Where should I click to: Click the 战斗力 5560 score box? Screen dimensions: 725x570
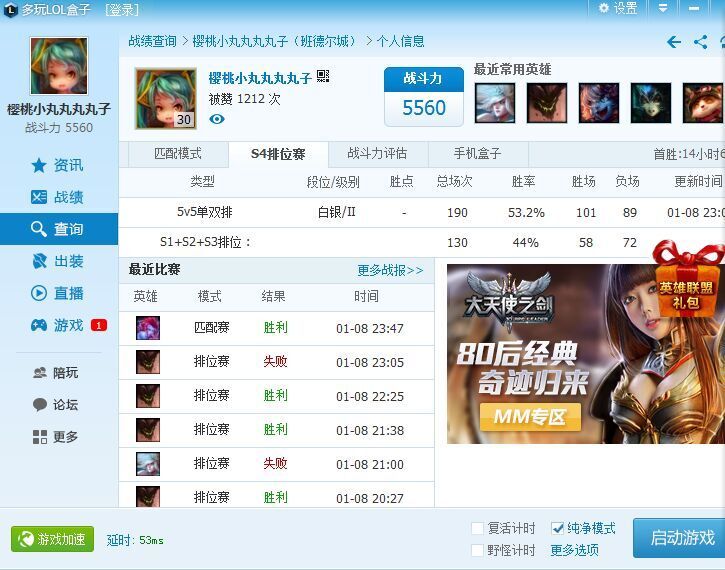click(424, 97)
